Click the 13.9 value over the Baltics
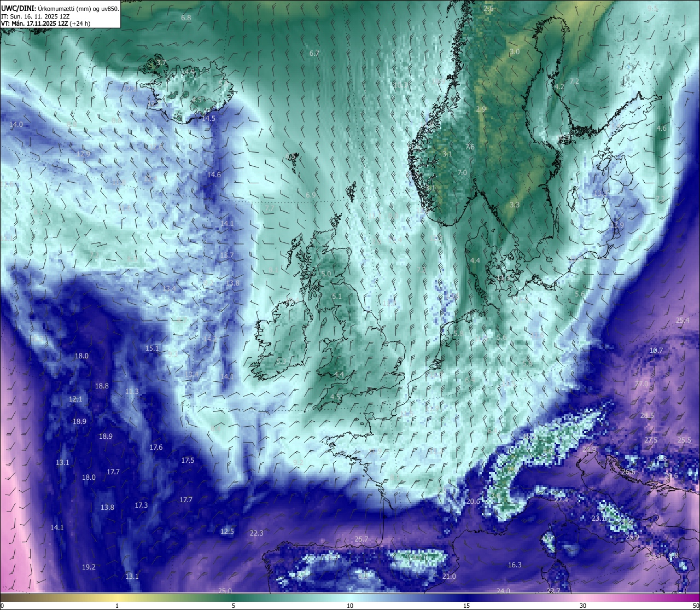Viewport: 700px width, 610px height. pos(617,225)
